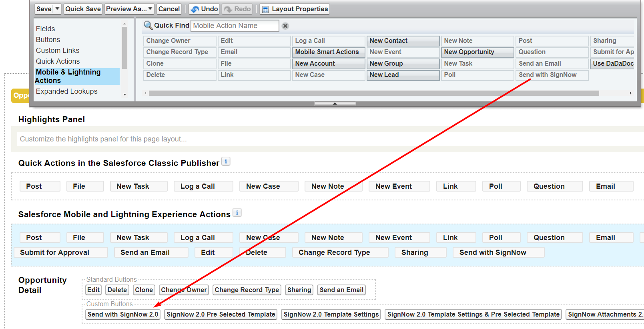The height and width of the screenshot is (329, 644).
Task: Click SignNow 2.0 Template Settings button
Action: point(331,315)
